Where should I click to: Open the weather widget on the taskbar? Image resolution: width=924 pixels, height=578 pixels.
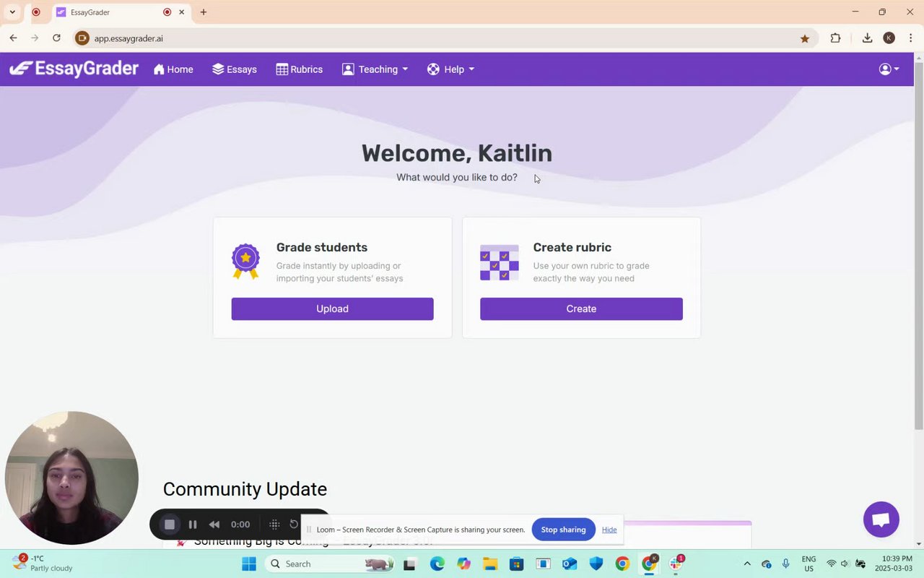coord(42,564)
